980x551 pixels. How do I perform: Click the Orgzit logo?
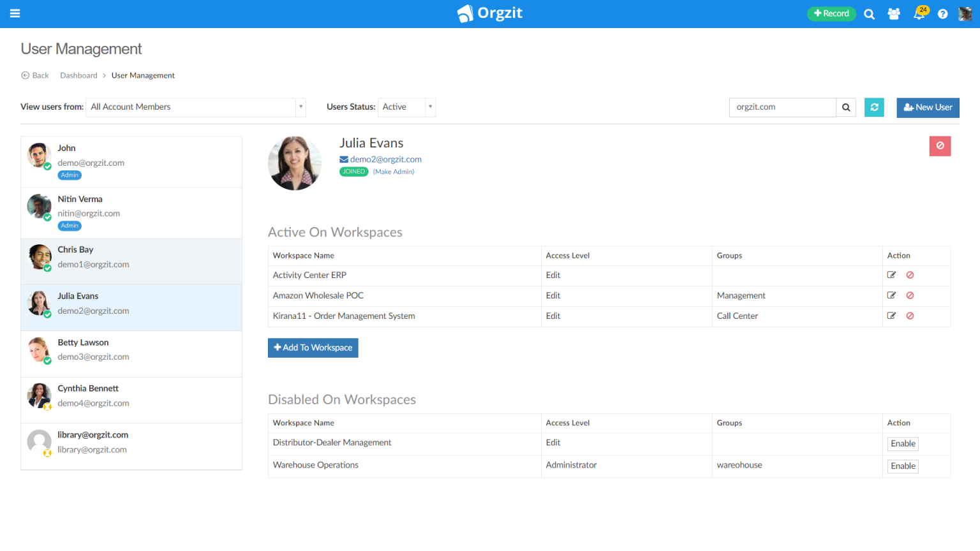[x=489, y=13]
